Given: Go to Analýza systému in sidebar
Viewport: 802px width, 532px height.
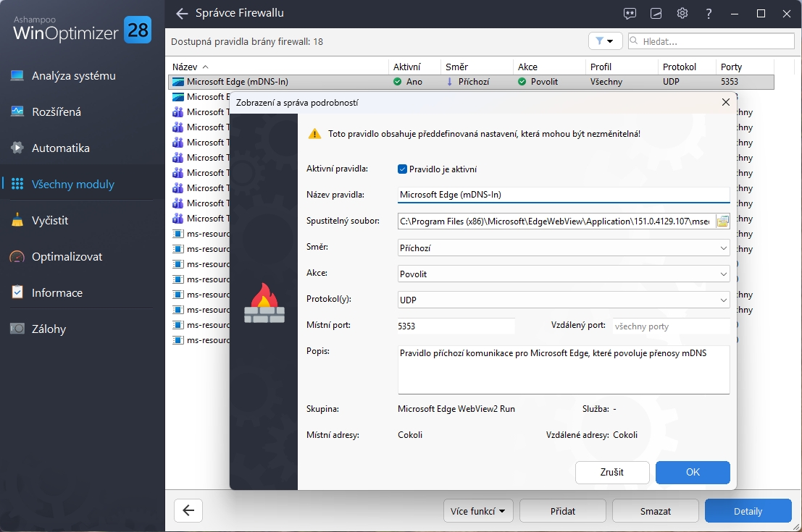Looking at the screenshot, I should 74,75.
